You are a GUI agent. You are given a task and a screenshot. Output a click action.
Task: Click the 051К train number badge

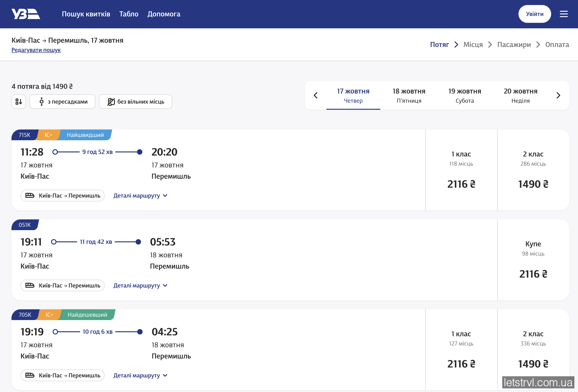[25, 225]
